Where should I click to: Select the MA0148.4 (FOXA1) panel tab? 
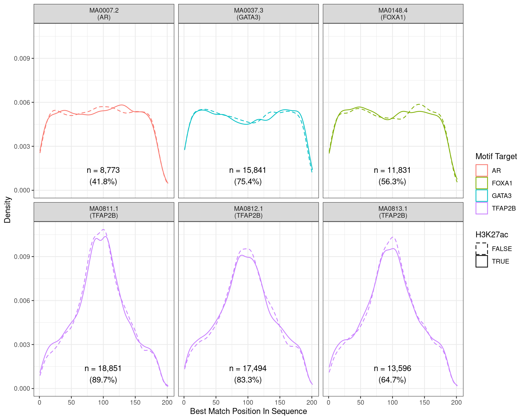[x=393, y=13]
